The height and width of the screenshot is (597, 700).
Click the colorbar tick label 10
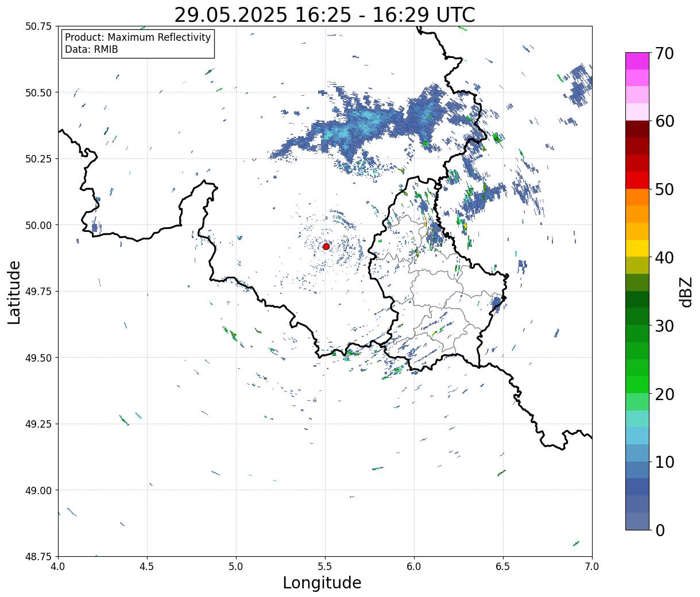coord(664,462)
